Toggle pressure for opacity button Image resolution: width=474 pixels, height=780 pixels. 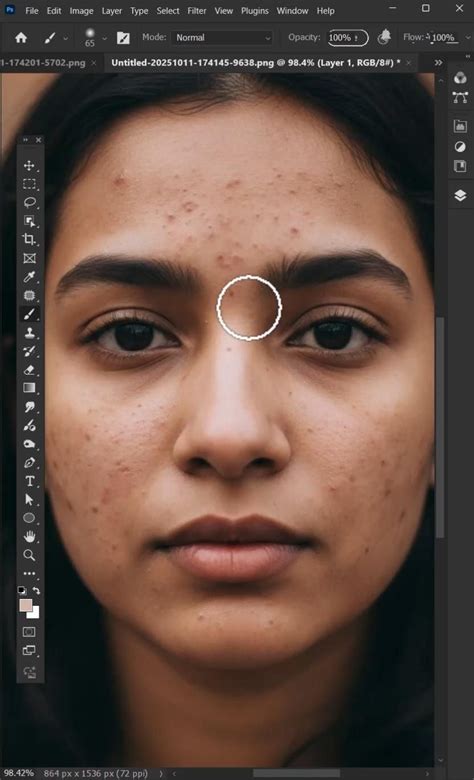click(x=384, y=37)
